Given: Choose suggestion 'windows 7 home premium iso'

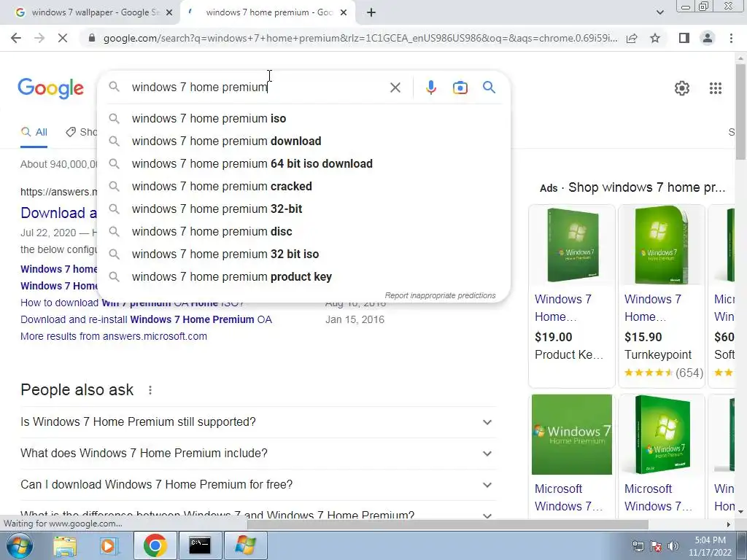Looking at the screenshot, I should tap(303, 119).
